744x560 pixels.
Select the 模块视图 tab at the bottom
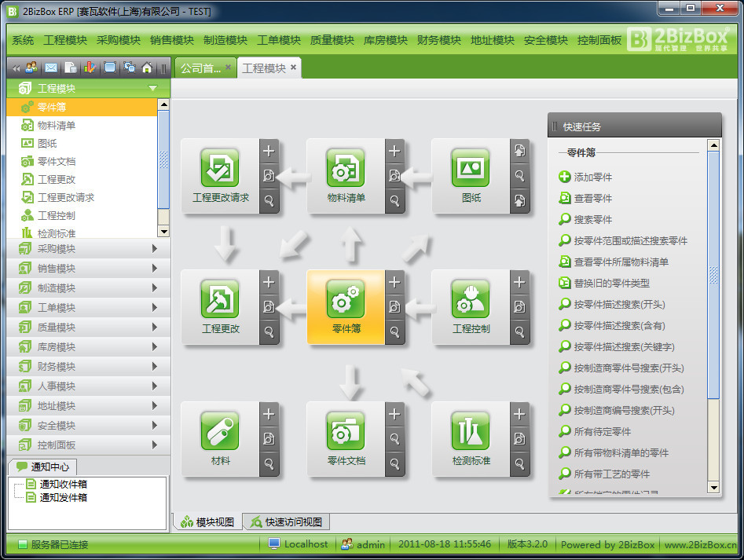tap(207, 522)
